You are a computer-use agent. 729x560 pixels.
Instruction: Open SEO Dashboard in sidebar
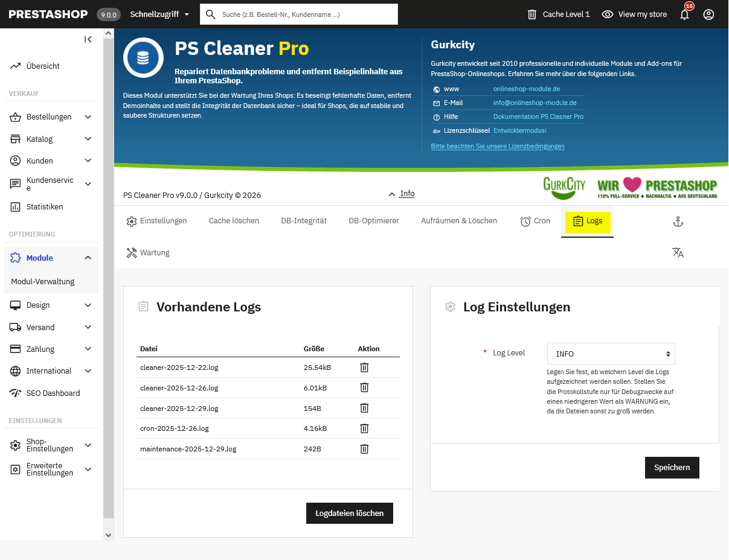click(x=53, y=393)
